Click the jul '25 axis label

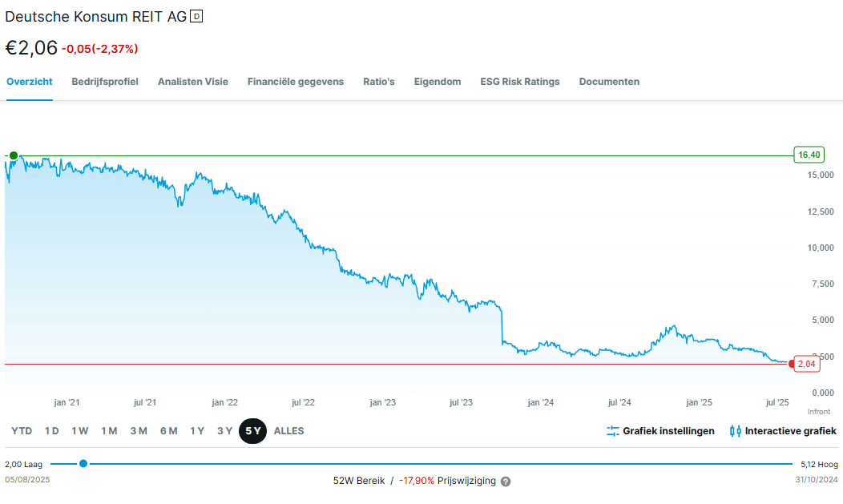[777, 402]
